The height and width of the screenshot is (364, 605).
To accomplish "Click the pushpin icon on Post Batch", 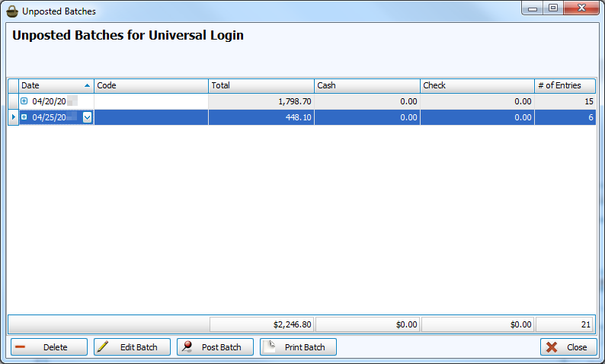I will click(187, 347).
